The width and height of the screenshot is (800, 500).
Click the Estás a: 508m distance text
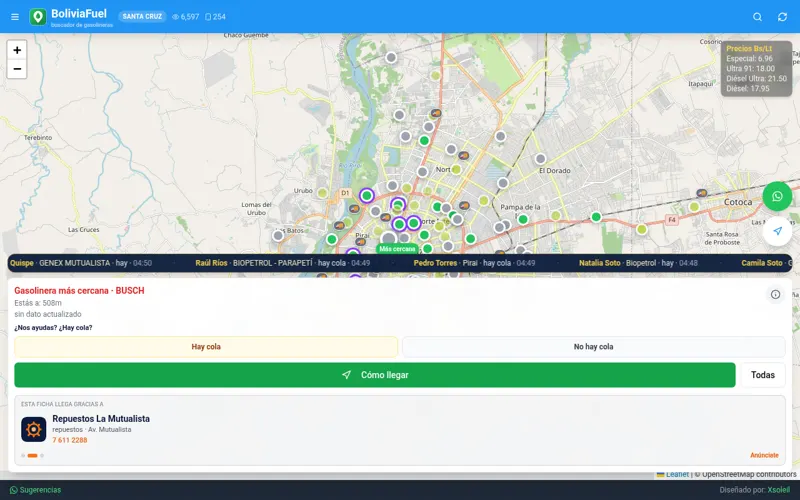38,303
